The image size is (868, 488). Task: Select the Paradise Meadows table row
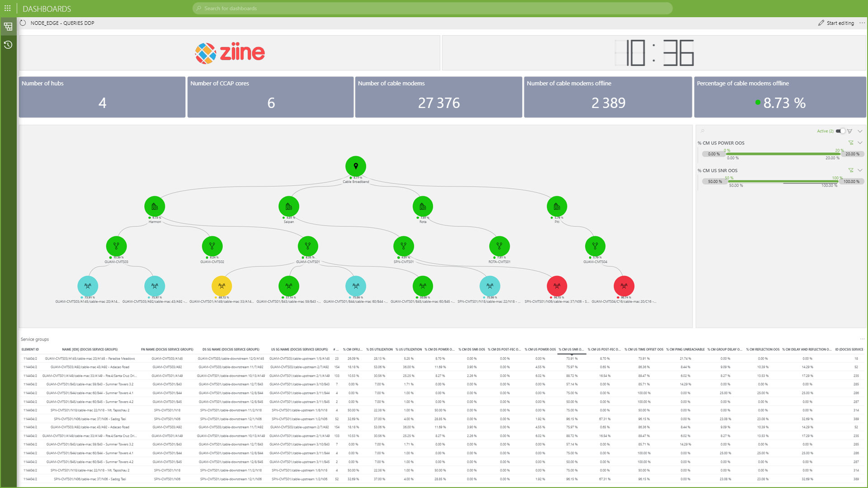pos(443,358)
